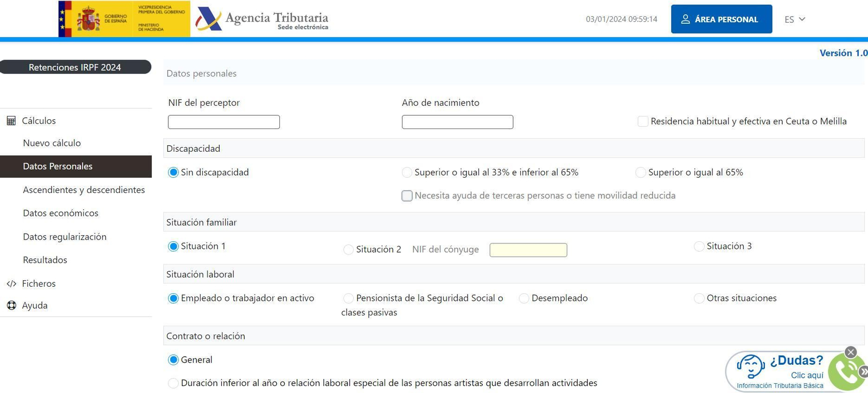Click the Ficheros code icon
Viewport: 868px width, 393px height.
[11, 284]
